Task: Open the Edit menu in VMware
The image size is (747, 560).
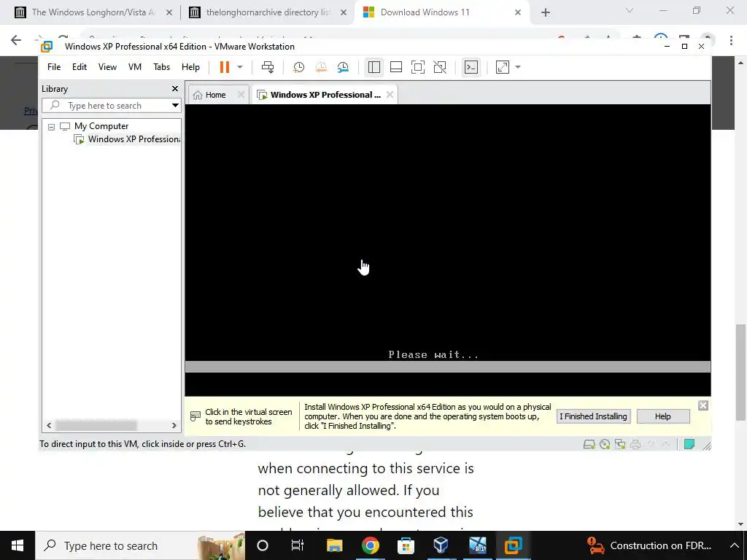Action: pyautogui.click(x=79, y=67)
